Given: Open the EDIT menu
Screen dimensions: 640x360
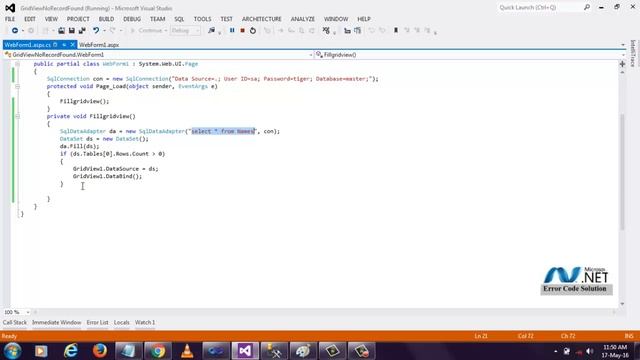Looking at the screenshot, I should [30, 19].
